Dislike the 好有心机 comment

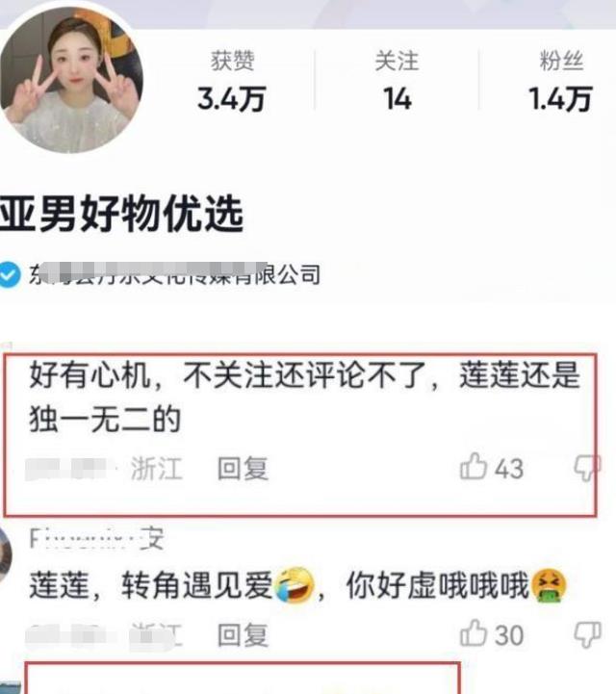(587, 468)
